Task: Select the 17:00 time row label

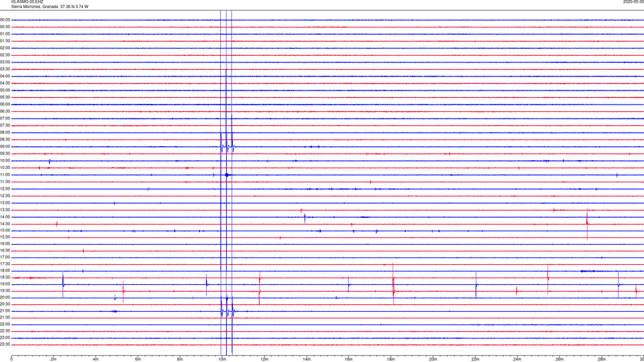Action: (x=5, y=257)
